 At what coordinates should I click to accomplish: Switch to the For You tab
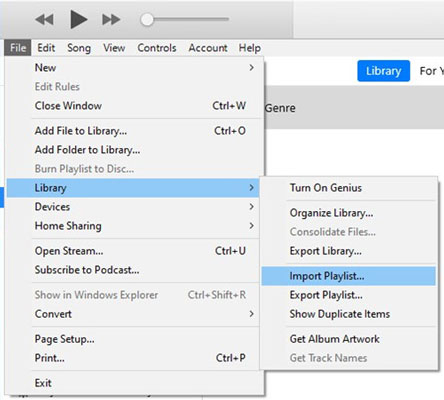tap(432, 71)
